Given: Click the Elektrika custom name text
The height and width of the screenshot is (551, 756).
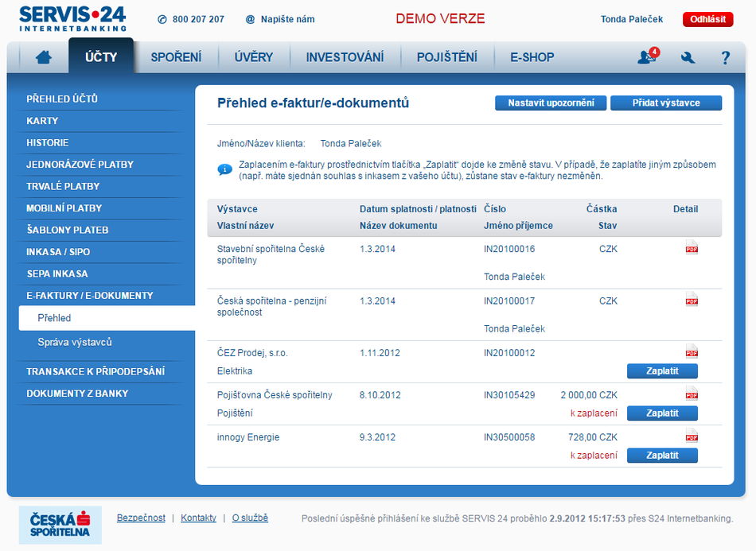Looking at the screenshot, I should click(x=234, y=371).
